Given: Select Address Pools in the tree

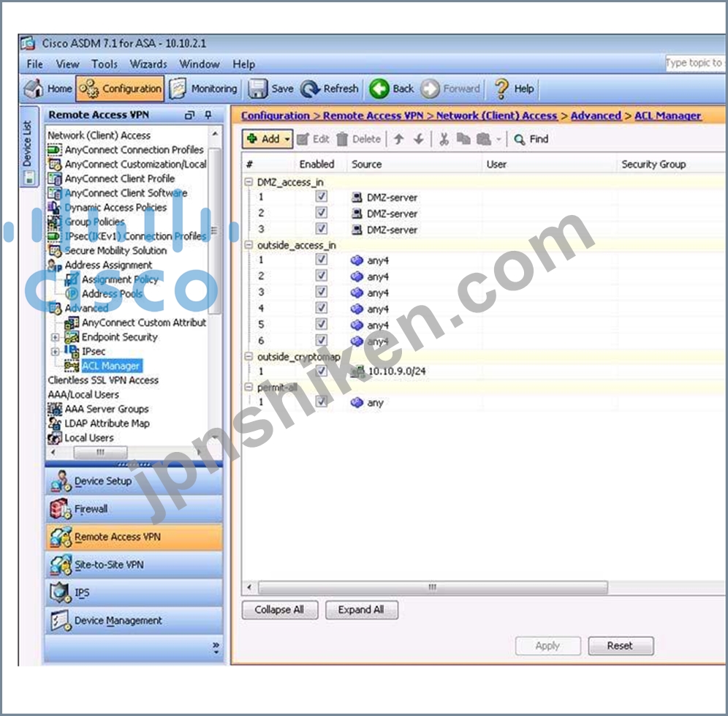Looking at the screenshot, I should point(112,294).
